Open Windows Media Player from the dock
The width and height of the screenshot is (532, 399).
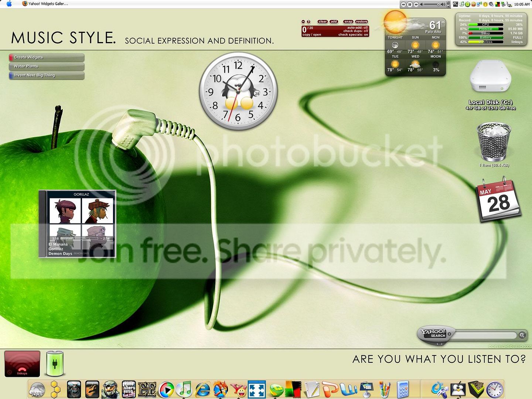coord(167,390)
